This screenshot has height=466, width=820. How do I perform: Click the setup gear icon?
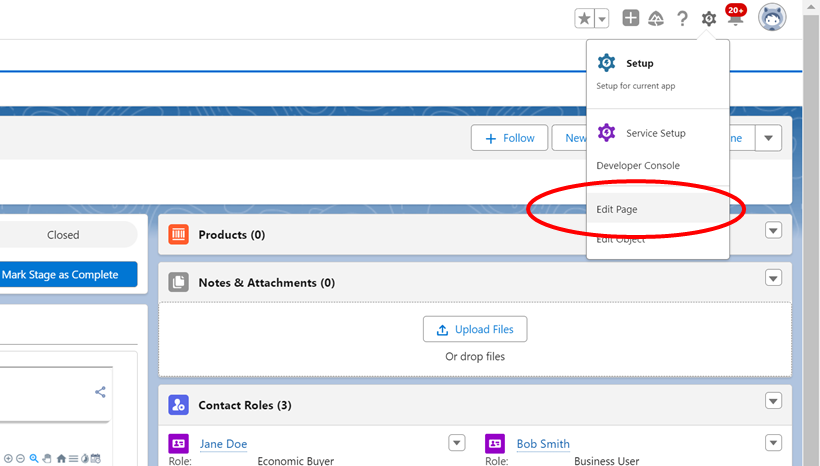(709, 18)
